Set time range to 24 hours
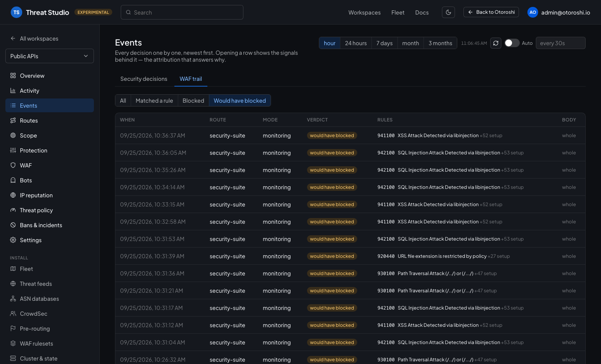 [x=356, y=43]
